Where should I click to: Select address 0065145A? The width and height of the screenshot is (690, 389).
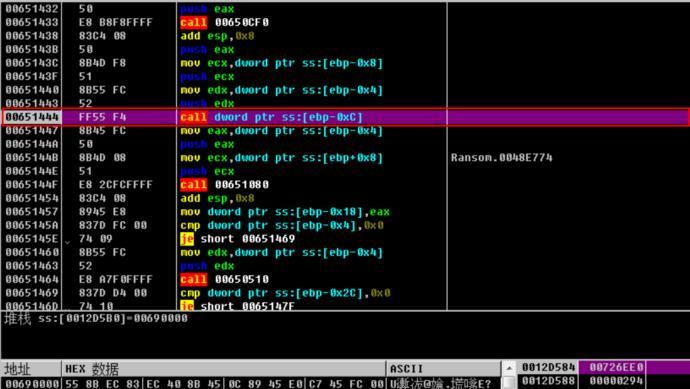[x=32, y=225]
